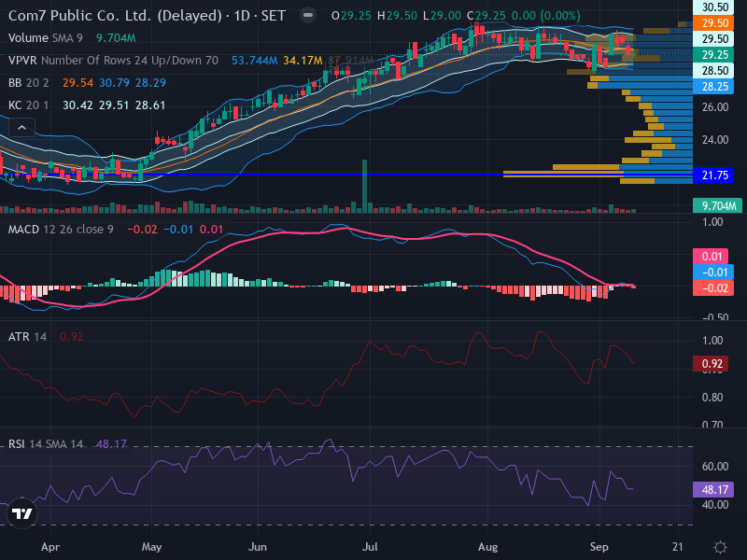Click the green 29.25 current price label
The image size is (747, 560).
(713, 55)
